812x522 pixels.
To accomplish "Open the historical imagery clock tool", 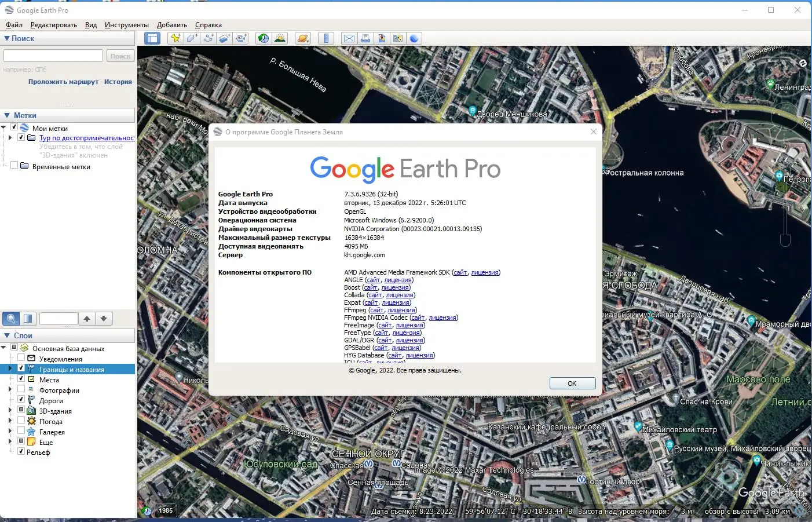I will tap(264, 38).
